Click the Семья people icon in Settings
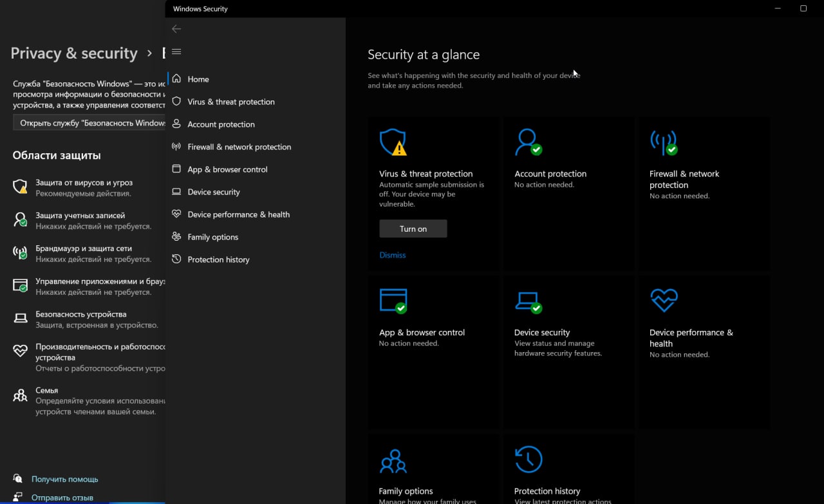The height and width of the screenshot is (504, 824). coord(20,395)
